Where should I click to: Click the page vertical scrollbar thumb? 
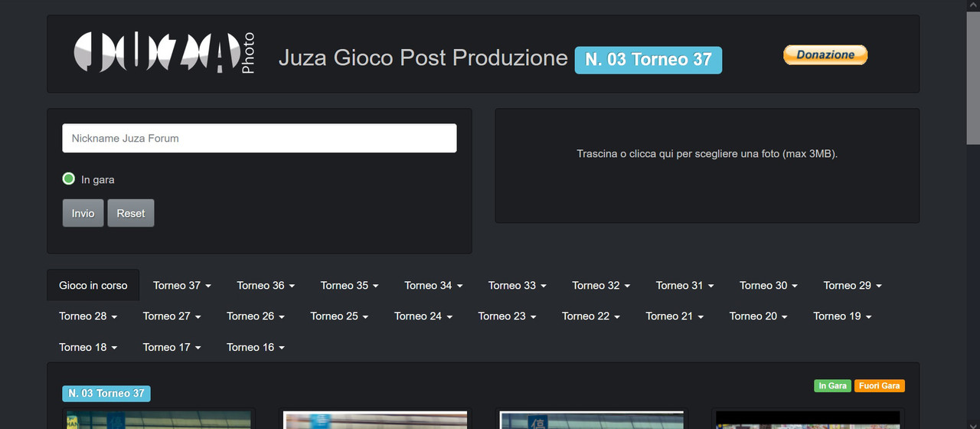[x=973, y=77]
